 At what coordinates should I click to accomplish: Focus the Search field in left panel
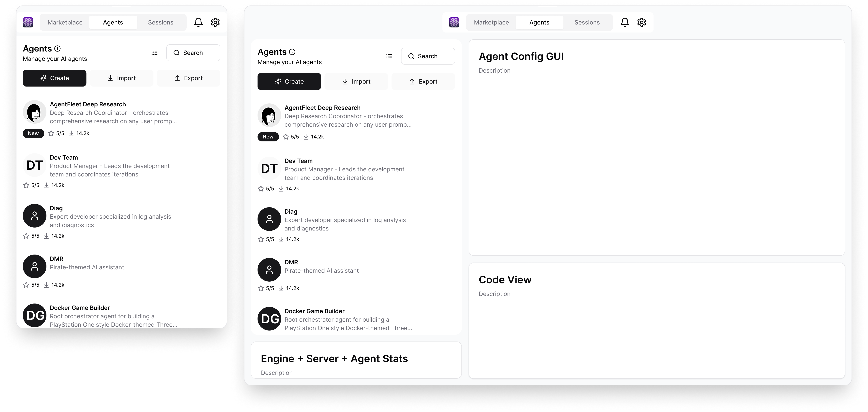[x=193, y=53]
